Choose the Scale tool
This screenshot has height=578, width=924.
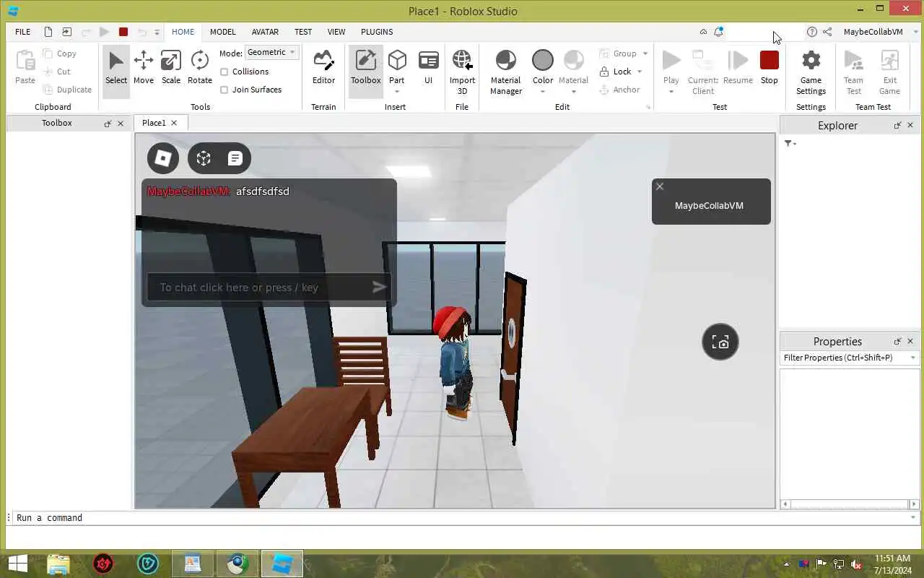click(171, 69)
